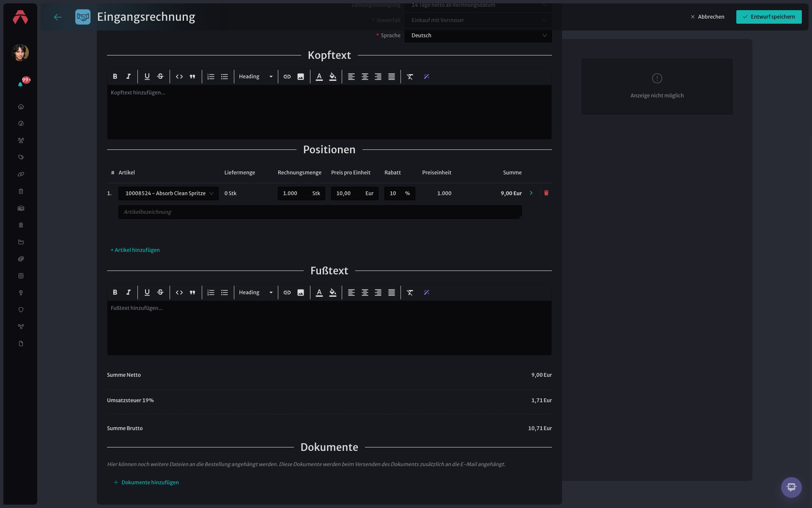Open the user avatar profile
Viewport: 812px width, 508px height.
(x=20, y=52)
